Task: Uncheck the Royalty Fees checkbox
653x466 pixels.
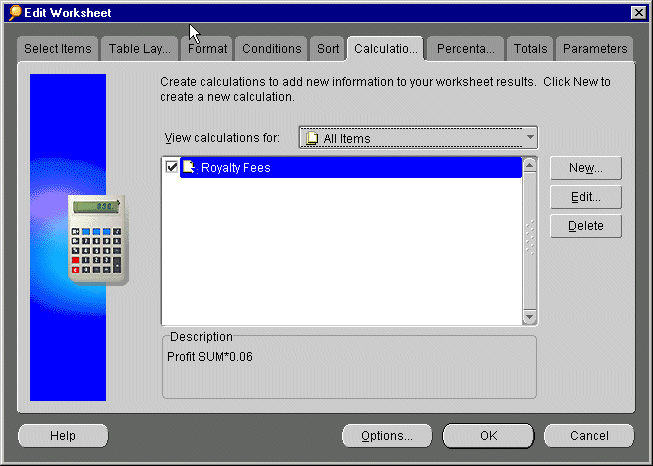Action: click(171, 168)
